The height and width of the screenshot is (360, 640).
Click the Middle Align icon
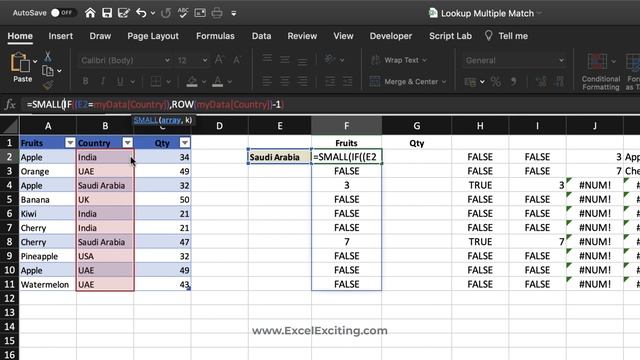(285, 60)
